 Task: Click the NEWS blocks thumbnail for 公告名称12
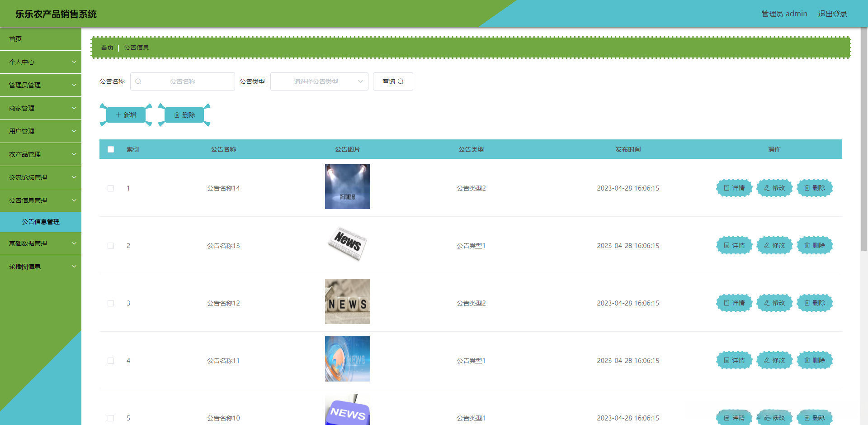[348, 301]
